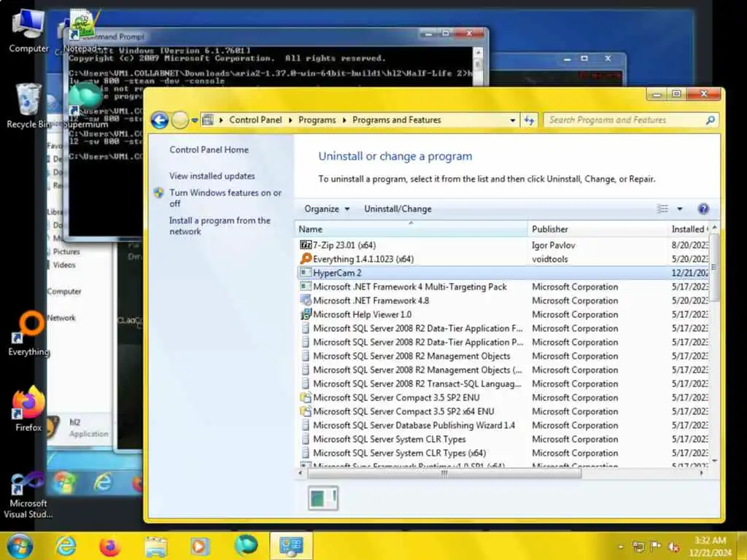Click the Help question mark icon
This screenshot has height=560, width=747.
pos(703,209)
